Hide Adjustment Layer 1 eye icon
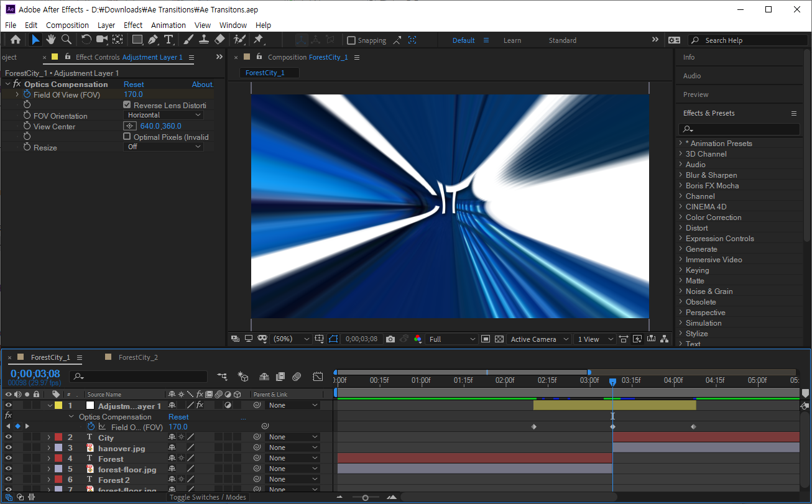Image resolution: width=812 pixels, height=504 pixels. (x=9, y=405)
